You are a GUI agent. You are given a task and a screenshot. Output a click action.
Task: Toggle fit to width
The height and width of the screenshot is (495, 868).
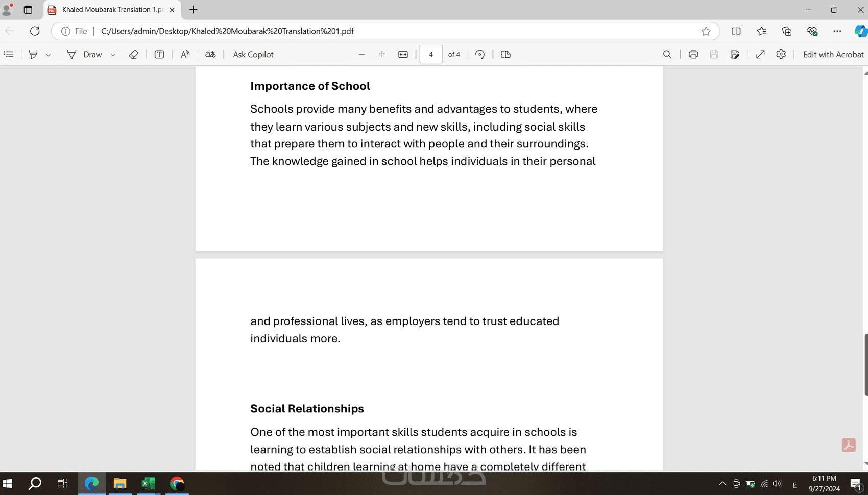(x=403, y=54)
